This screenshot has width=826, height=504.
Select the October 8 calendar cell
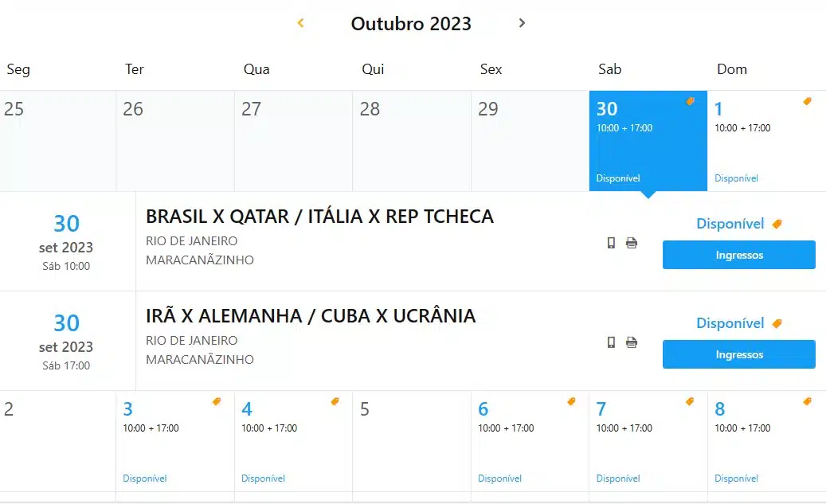(766, 442)
